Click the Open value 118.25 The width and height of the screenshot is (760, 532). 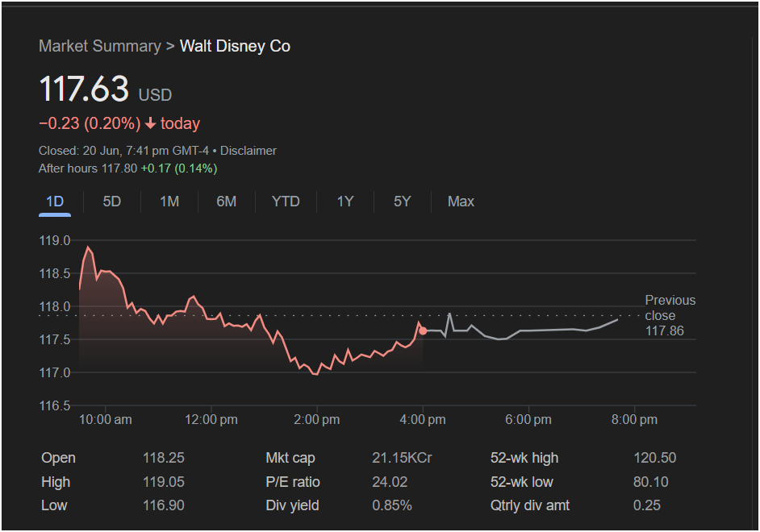click(163, 458)
